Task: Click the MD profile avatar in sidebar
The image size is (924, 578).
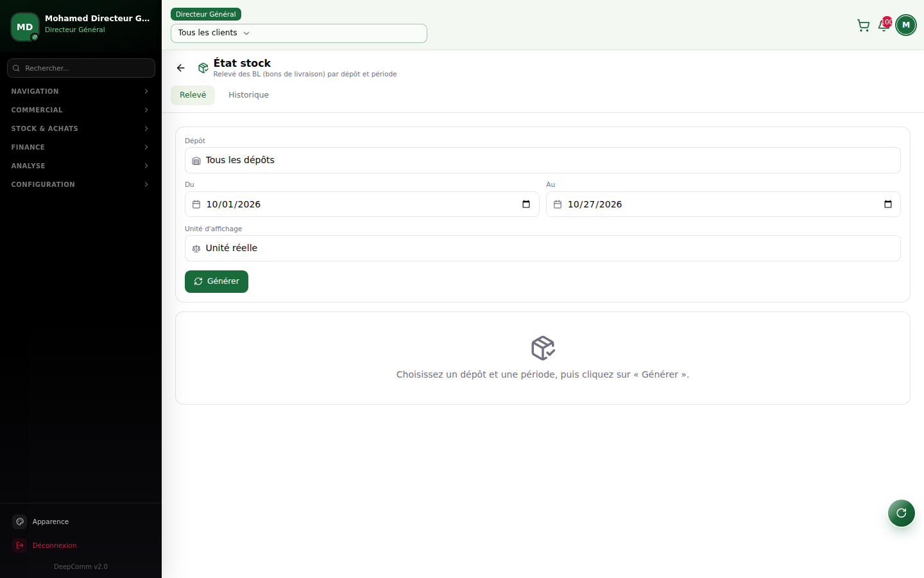Action: [25, 27]
